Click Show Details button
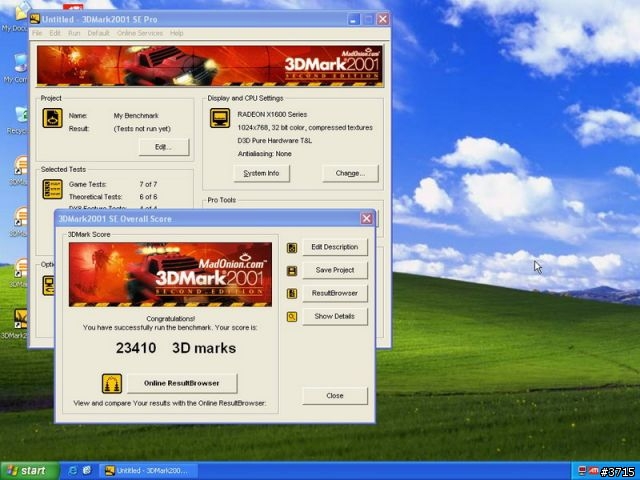This screenshot has width=640, height=480. (335, 316)
